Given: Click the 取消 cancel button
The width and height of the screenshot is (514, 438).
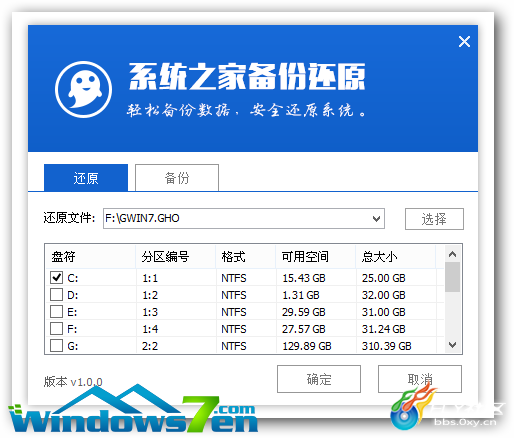Looking at the screenshot, I should click(x=420, y=379).
